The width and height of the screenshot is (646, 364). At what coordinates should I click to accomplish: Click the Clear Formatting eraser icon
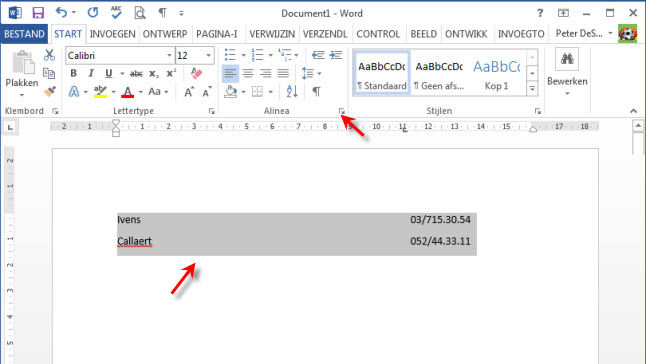pos(197,74)
